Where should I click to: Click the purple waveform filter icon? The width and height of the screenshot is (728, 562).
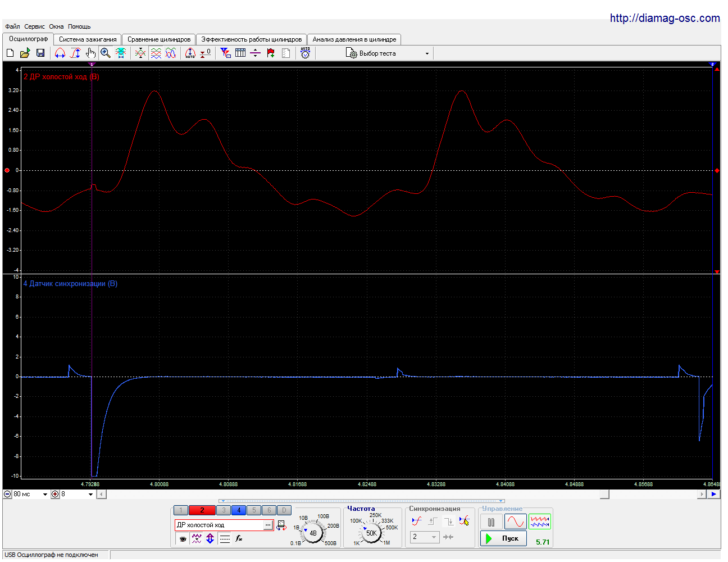point(197,538)
